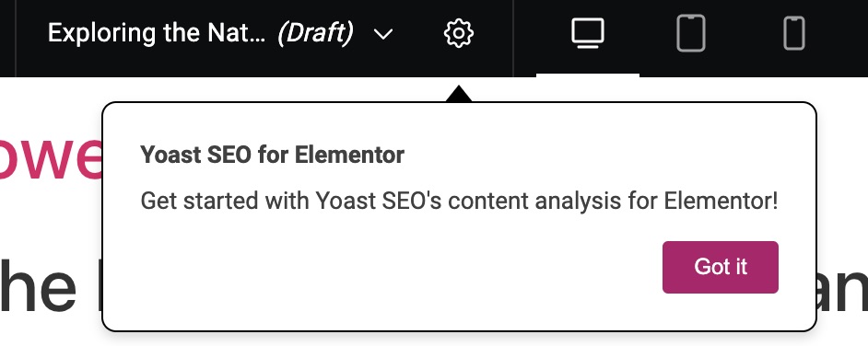Switch to tablet preview mode
Image resolution: width=868 pixels, height=346 pixels.
[691, 33]
